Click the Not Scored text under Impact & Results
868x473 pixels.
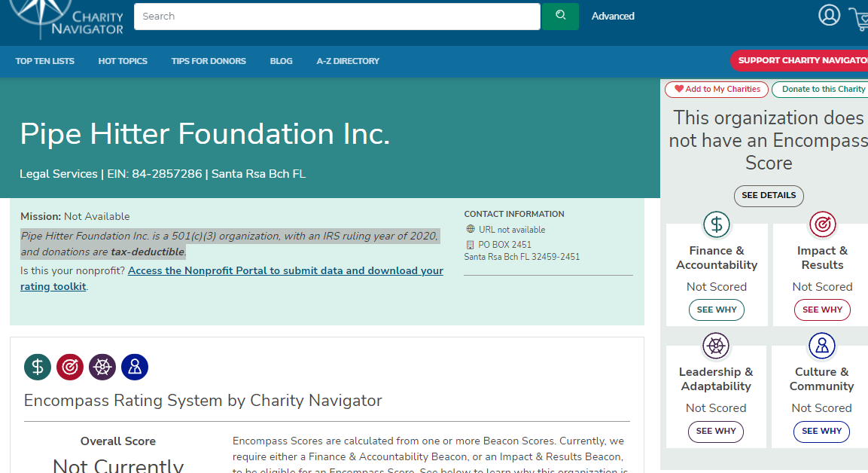tap(823, 287)
